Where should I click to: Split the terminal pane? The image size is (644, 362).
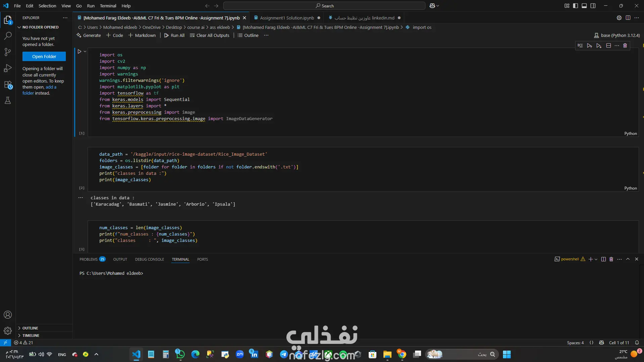point(603,259)
